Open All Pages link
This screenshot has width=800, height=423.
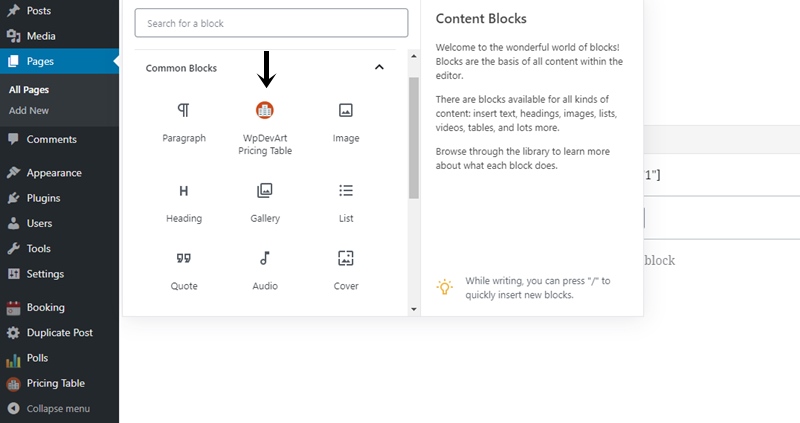coord(29,90)
